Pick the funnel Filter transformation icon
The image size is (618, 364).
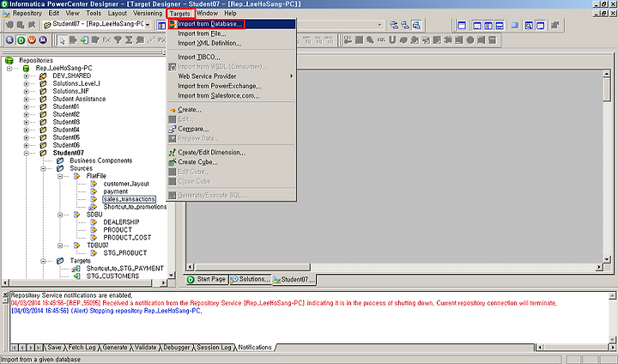tap(118, 40)
